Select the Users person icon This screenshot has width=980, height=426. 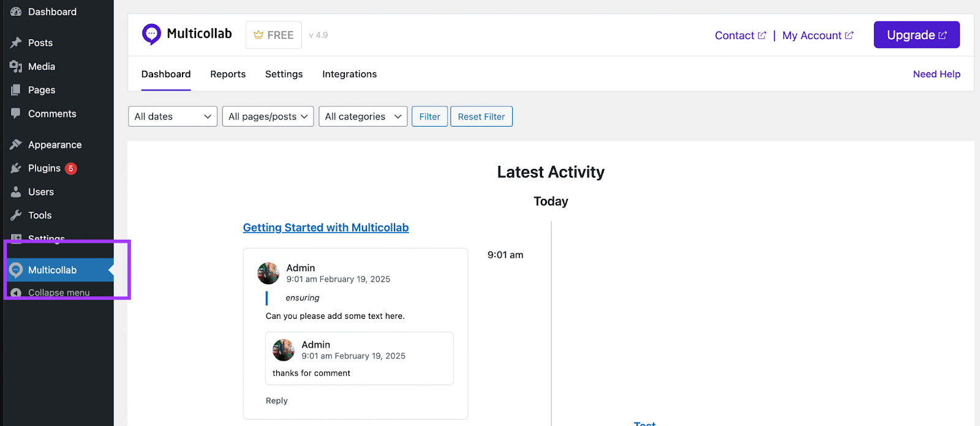pyautogui.click(x=16, y=192)
